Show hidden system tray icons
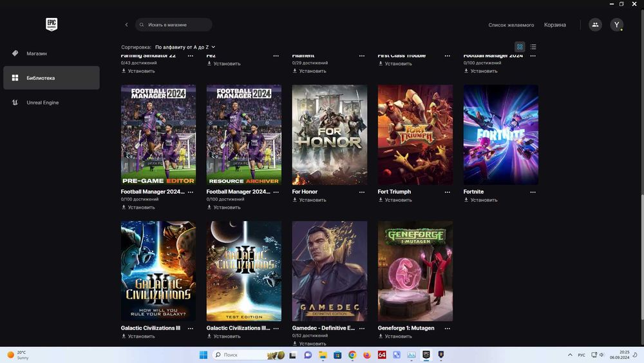 pyautogui.click(x=570, y=355)
